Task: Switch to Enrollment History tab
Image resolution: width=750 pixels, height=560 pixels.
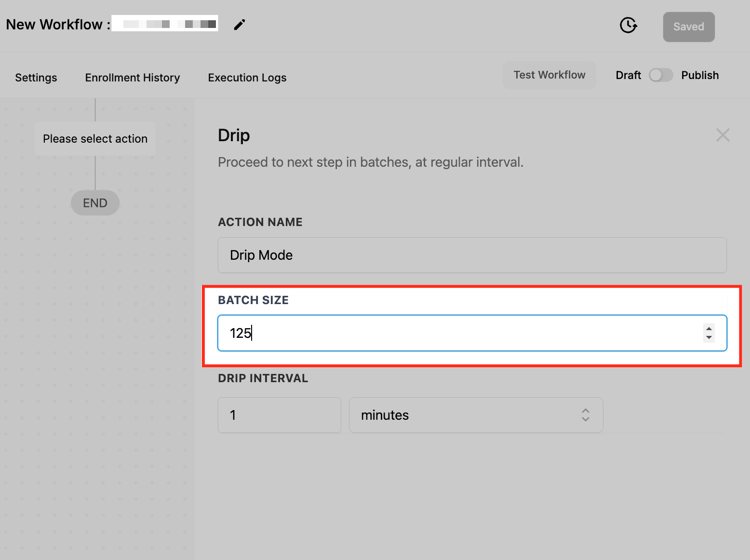Action: click(x=133, y=78)
